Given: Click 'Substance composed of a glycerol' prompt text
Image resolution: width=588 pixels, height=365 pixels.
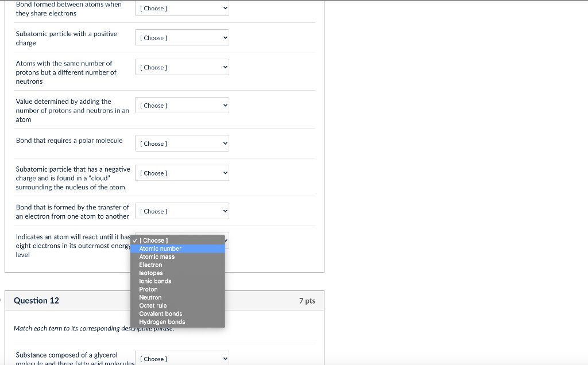Looking at the screenshot, I should point(75,359).
